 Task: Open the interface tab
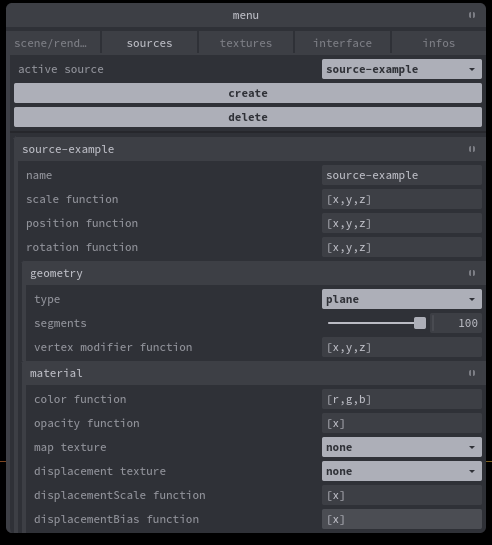(342, 43)
